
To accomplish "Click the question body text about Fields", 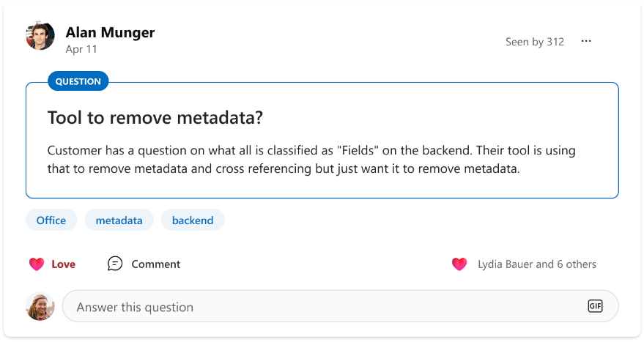I will [x=311, y=160].
